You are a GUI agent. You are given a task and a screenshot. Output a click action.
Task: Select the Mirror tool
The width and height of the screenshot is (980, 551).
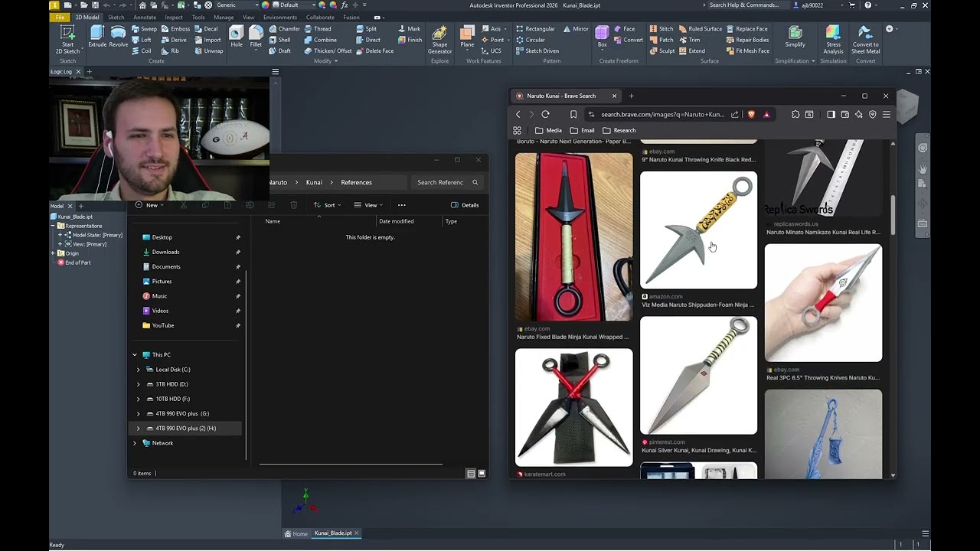click(576, 29)
